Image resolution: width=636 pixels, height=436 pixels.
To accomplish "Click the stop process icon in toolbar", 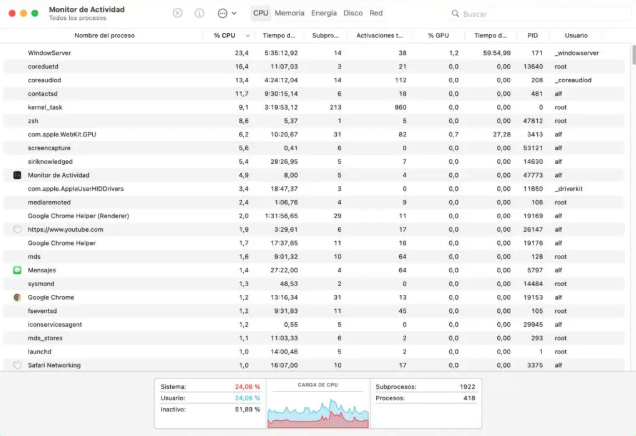I will [x=178, y=14].
